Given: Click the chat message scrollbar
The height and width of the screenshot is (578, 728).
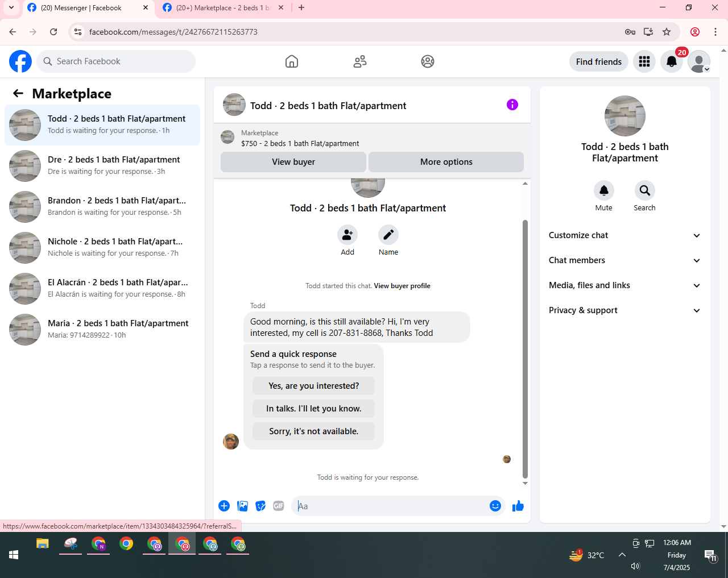Looking at the screenshot, I should 525,349.
